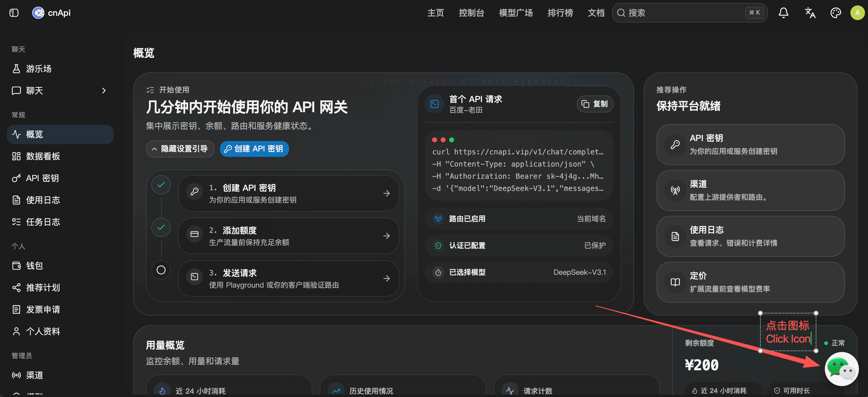Click the shield icon beside 认证已配置
The width and height of the screenshot is (868, 397).
pyautogui.click(x=438, y=245)
